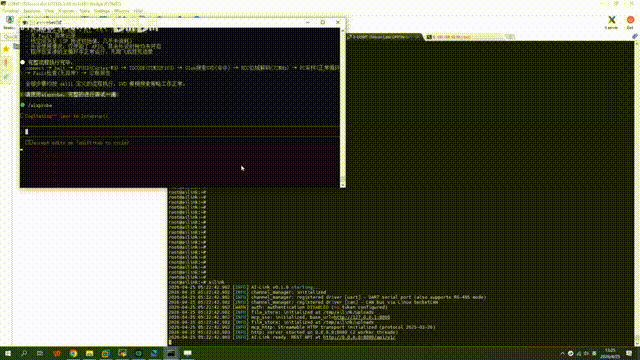Click the taskbar clock and date
Screen dimensions: 640x360
[x=610, y=353]
